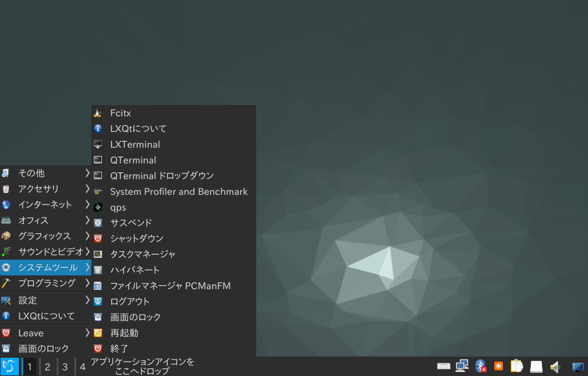Switch to desktop 1
Viewport: 588px width, 376px height.
click(x=30, y=367)
